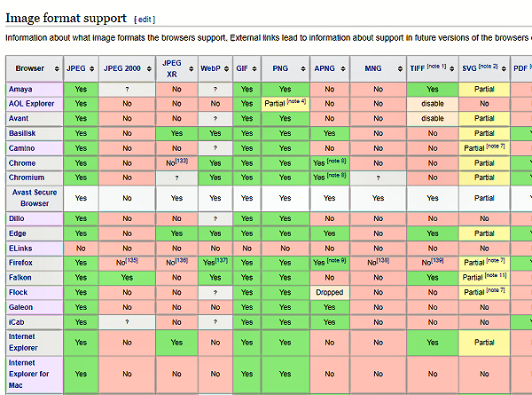Click iCab's JPEG 2000 '?' cell

click(x=127, y=322)
